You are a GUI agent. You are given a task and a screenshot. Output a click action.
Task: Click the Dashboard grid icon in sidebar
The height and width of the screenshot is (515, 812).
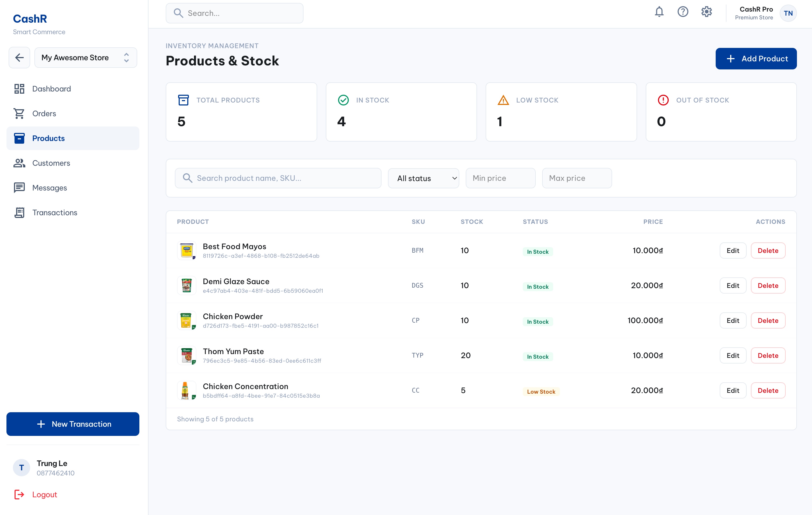pos(19,89)
